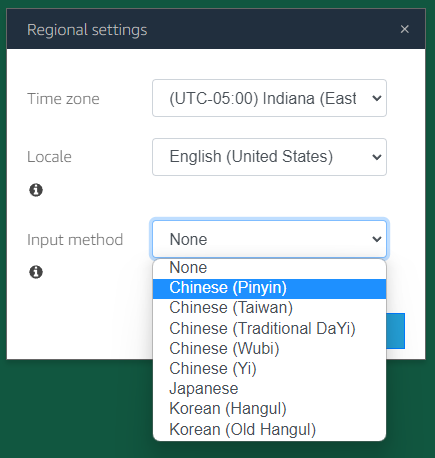The height and width of the screenshot is (458, 435).
Task: Click the blue button behind the dropdown list
Action: click(x=396, y=331)
